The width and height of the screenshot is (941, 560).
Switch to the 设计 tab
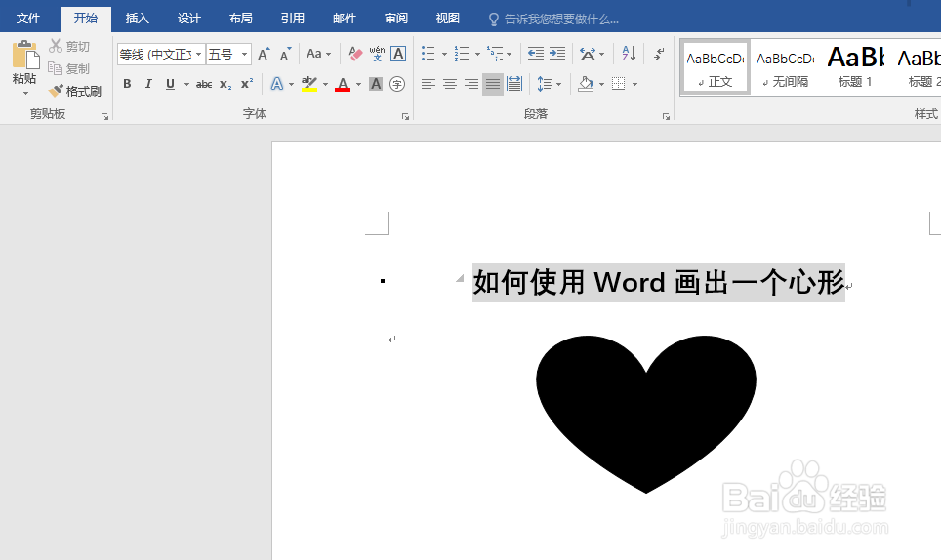click(x=188, y=19)
